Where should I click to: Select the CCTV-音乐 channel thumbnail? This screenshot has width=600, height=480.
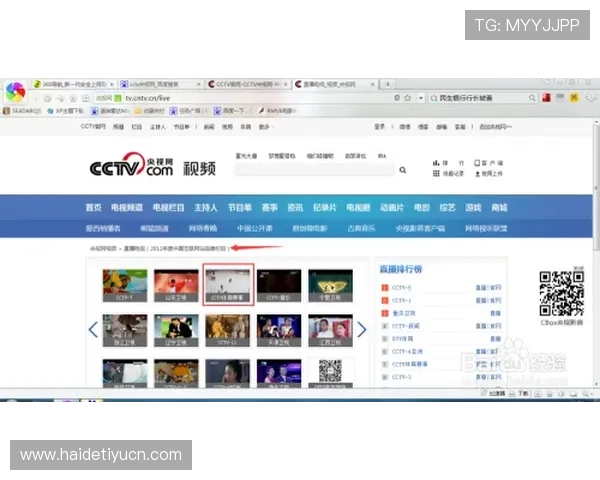[x=279, y=286]
